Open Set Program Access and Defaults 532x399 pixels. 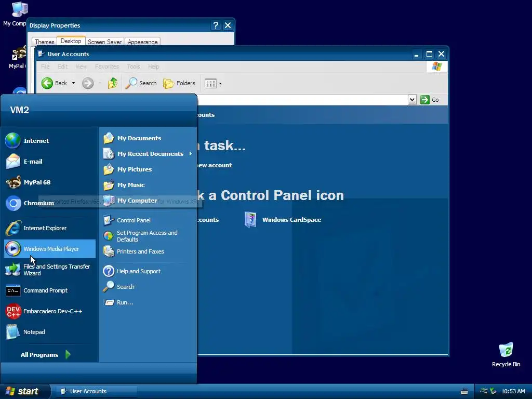tap(148, 236)
